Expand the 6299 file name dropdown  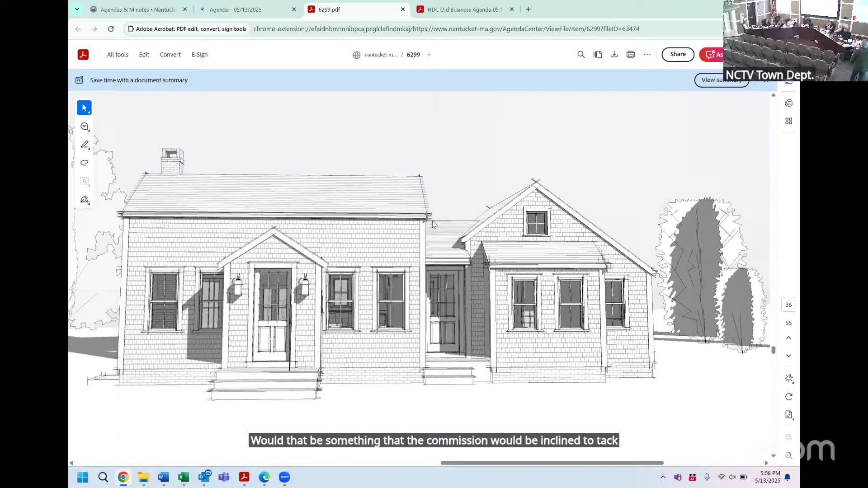point(429,55)
